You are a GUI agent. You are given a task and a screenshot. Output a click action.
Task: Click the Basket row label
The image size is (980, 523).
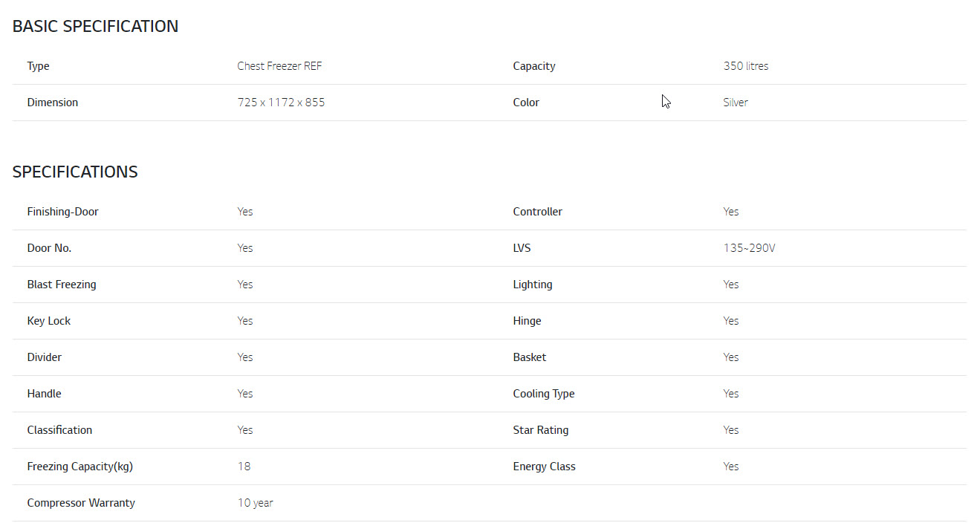[530, 357]
